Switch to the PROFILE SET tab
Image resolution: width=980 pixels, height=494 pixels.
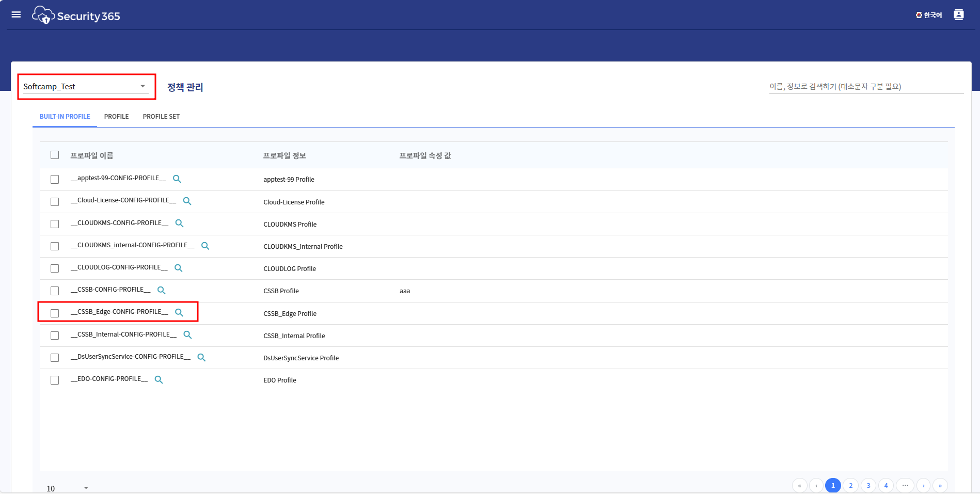click(161, 117)
